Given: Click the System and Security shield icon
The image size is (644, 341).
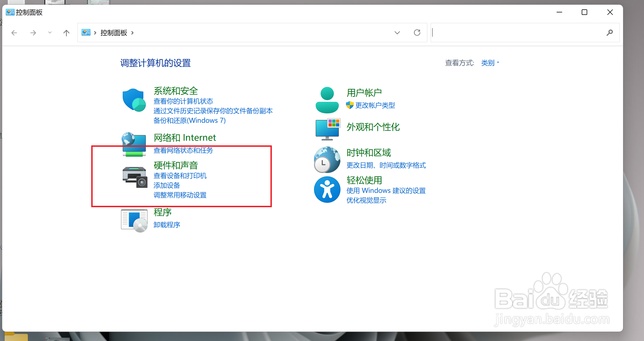Looking at the screenshot, I should click(134, 100).
